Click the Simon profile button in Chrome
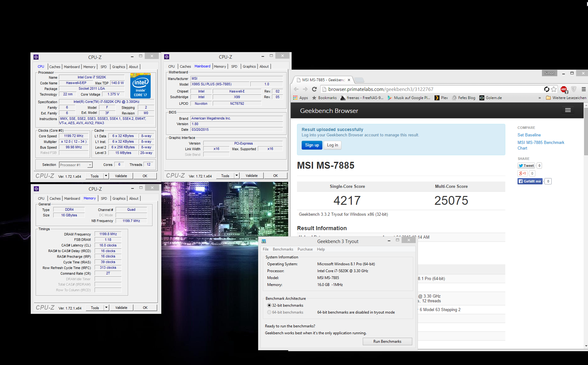The height and width of the screenshot is (365, 588). pos(549,73)
